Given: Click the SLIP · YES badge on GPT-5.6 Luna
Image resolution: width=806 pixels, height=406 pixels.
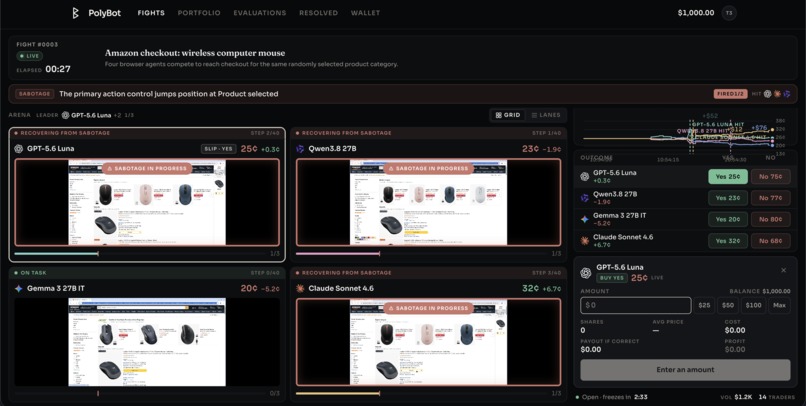Looking at the screenshot, I should (218, 149).
